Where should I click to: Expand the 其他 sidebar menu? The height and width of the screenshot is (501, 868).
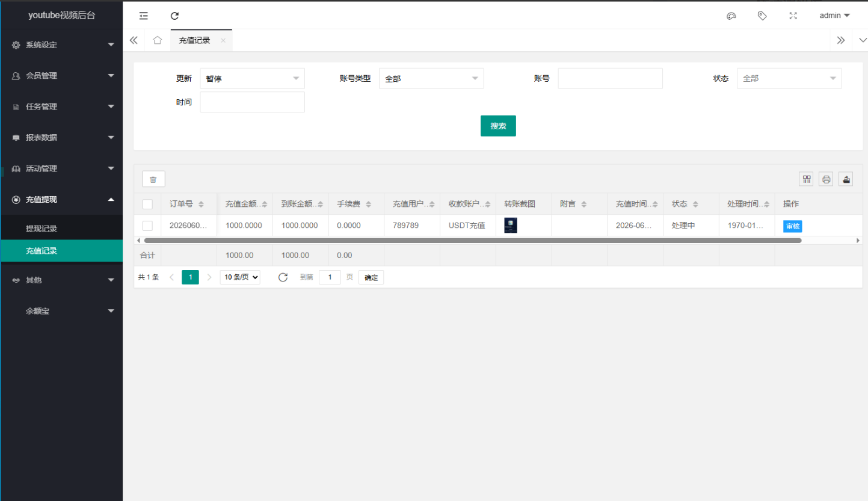[x=61, y=280]
